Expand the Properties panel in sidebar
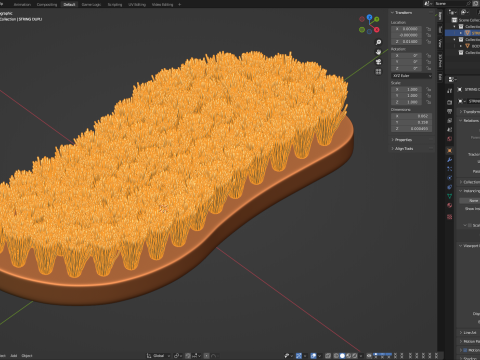This screenshot has width=480, height=360. 402,140
